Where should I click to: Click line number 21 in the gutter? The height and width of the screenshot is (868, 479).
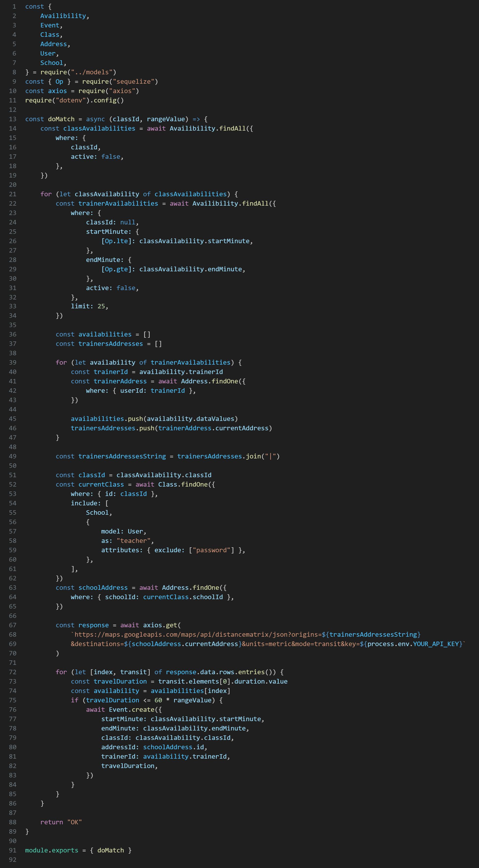click(x=12, y=194)
